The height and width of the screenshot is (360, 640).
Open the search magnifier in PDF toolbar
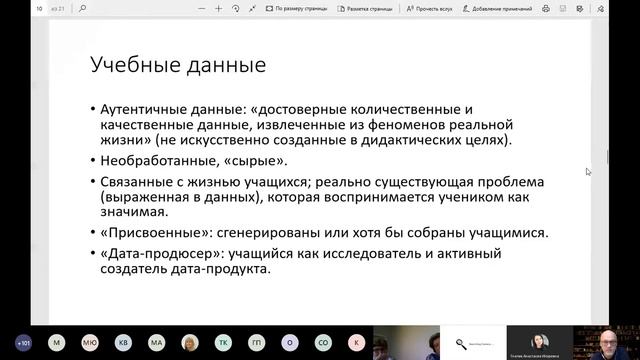pyautogui.click(x=82, y=8)
